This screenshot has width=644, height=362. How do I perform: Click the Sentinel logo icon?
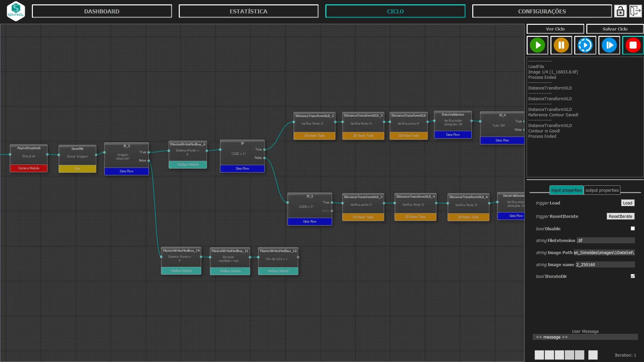click(16, 11)
